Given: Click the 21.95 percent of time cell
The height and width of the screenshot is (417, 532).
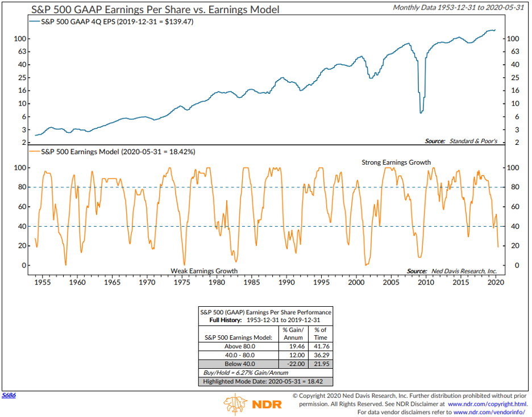Looking at the screenshot, I should [322, 364].
